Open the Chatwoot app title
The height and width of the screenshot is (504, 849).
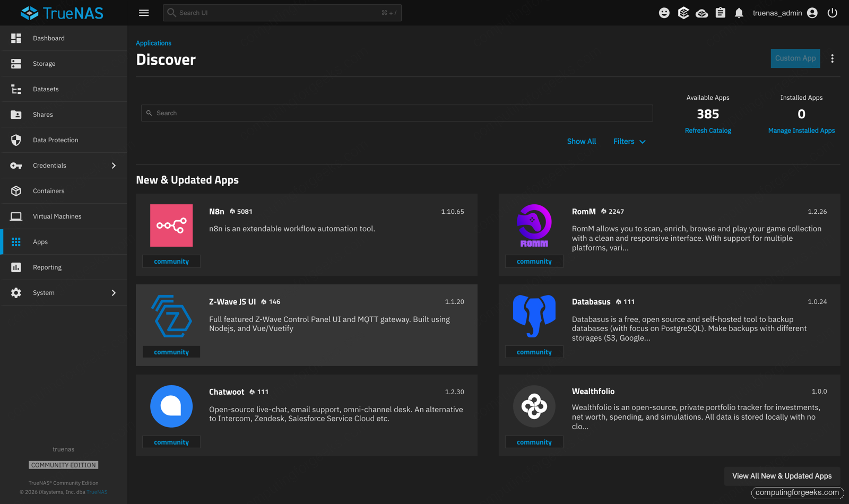pyautogui.click(x=227, y=392)
